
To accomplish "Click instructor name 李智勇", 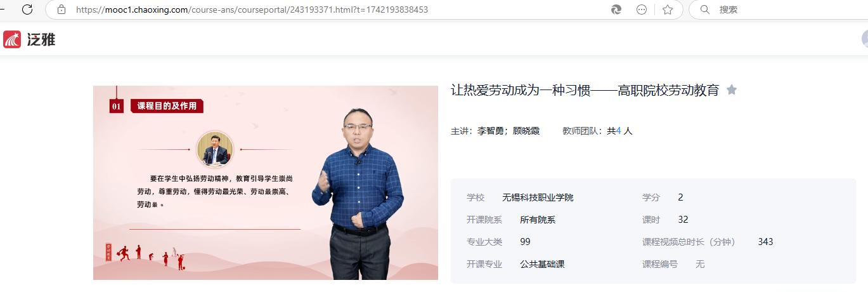I will 490,131.
